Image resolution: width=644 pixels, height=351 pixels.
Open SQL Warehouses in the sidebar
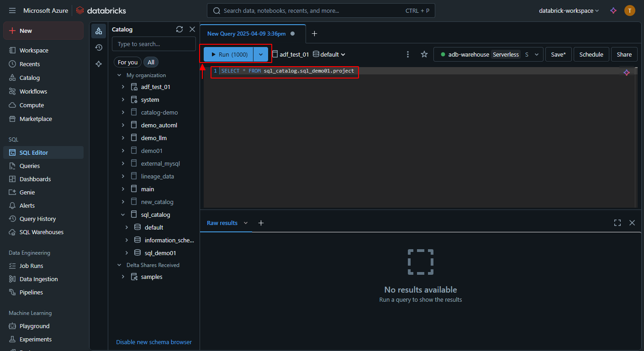tap(43, 232)
